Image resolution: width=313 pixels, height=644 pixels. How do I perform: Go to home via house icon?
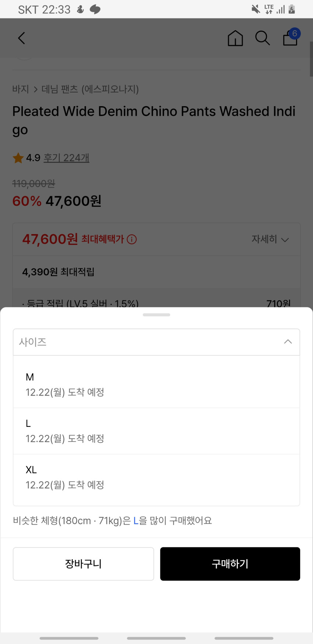pyautogui.click(x=235, y=38)
